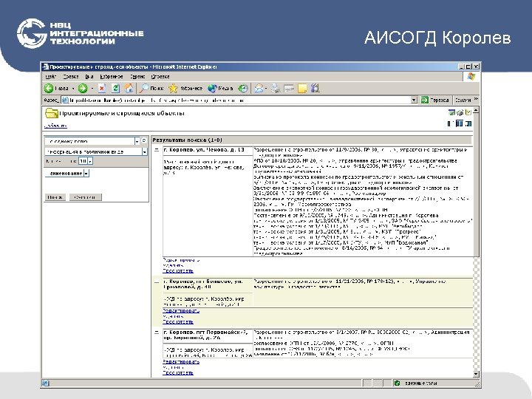
Task: Select the rightmost layout icon
Action: click(x=468, y=123)
